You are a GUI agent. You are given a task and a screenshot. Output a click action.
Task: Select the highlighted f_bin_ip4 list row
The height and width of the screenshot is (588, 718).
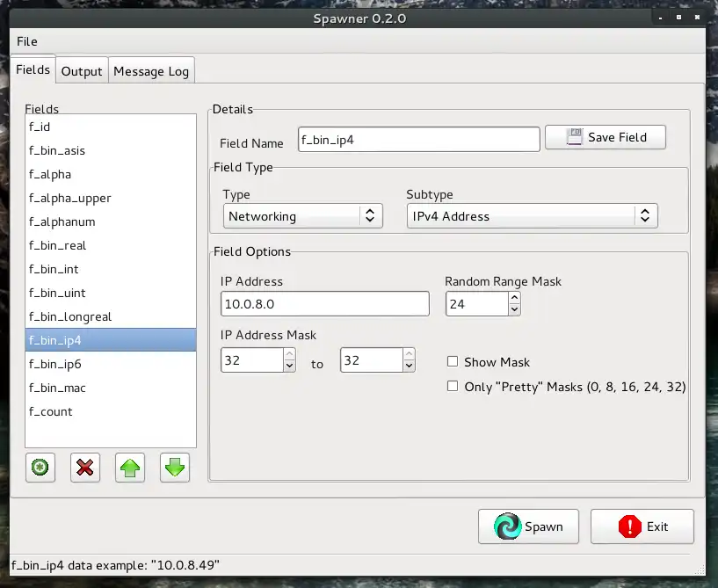(x=111, y=340)
